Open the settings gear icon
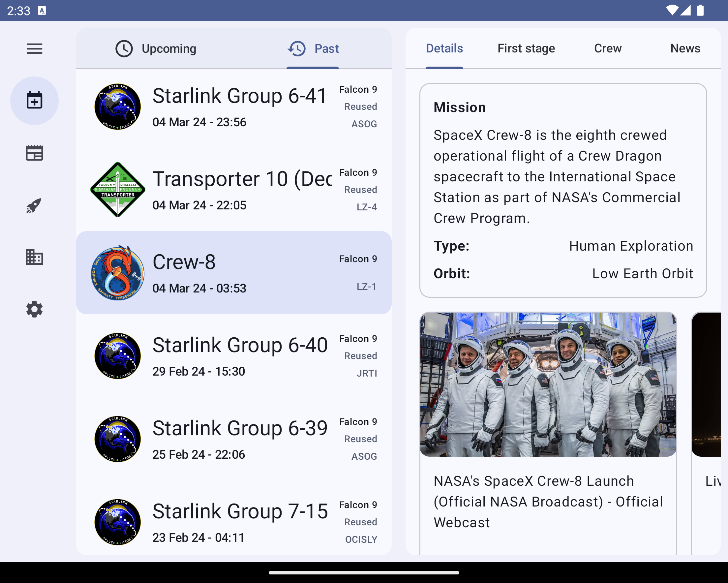This screenshot has height=583, width=728. coord(34,309)
